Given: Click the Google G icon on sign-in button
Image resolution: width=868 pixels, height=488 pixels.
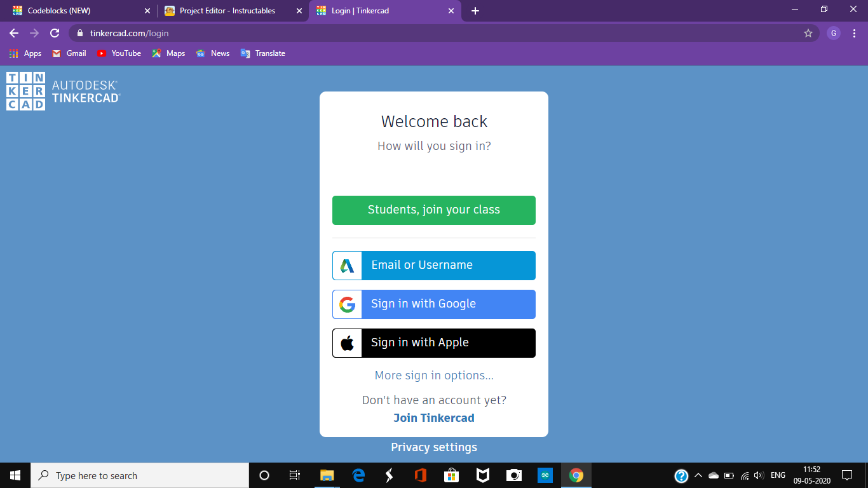Looking at the screenshot, I should tap(346, 304).
